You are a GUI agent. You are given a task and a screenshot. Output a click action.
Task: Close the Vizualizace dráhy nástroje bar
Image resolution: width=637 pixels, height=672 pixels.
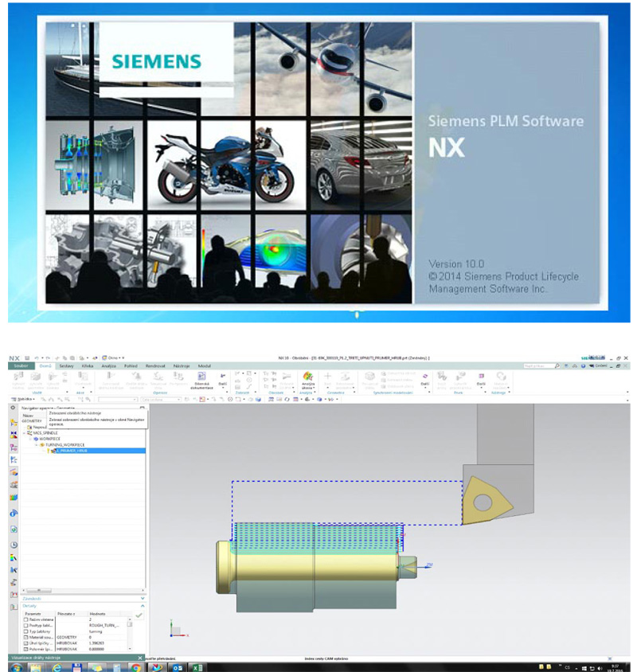coord(140,658)
